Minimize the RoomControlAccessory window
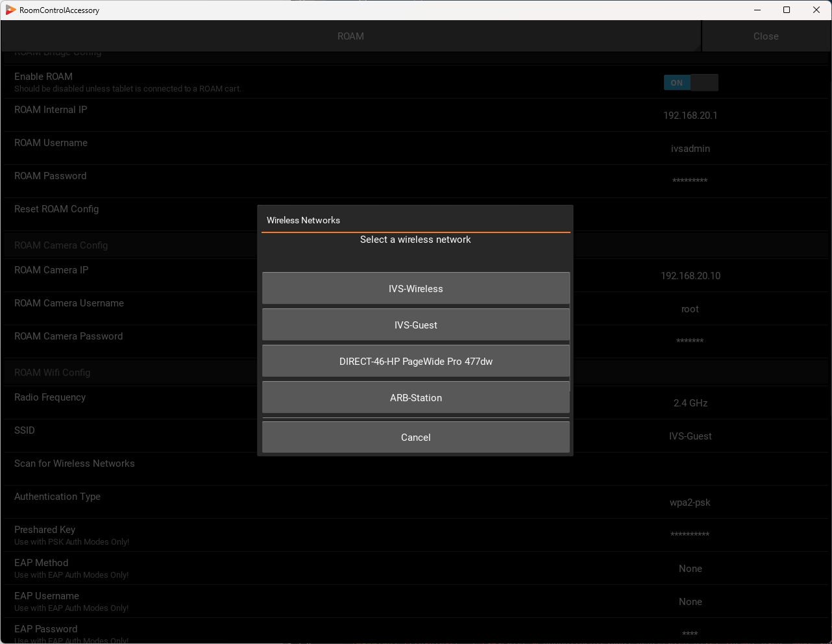Viewport: 832px width, 644px height. 757,10
